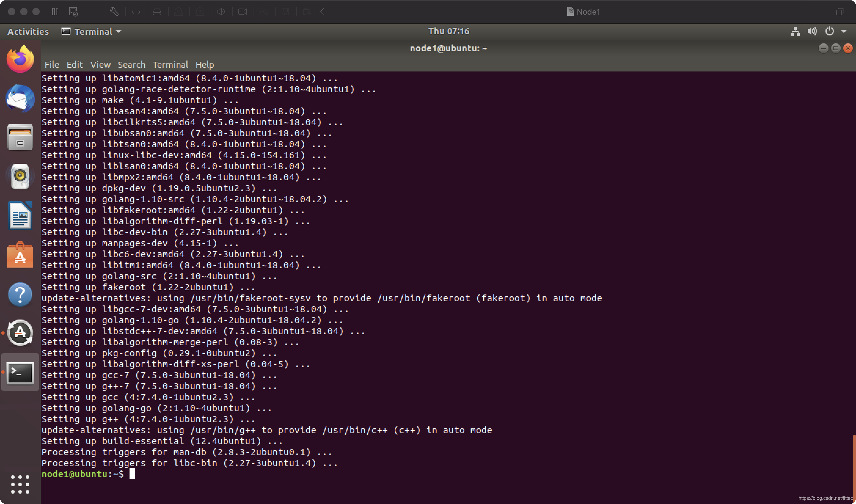The height and width of the screenshot is (504, 856).
Task: Open the Help icon in dock
Action: [20, 294]
